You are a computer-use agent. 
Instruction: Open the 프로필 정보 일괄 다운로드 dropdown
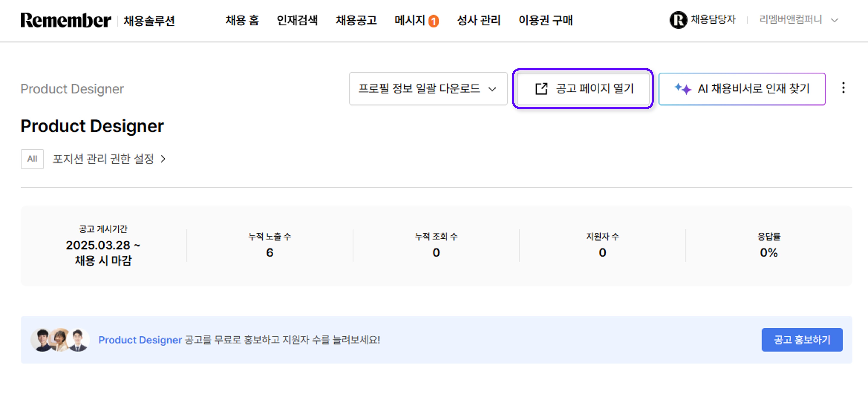[428, 89]
